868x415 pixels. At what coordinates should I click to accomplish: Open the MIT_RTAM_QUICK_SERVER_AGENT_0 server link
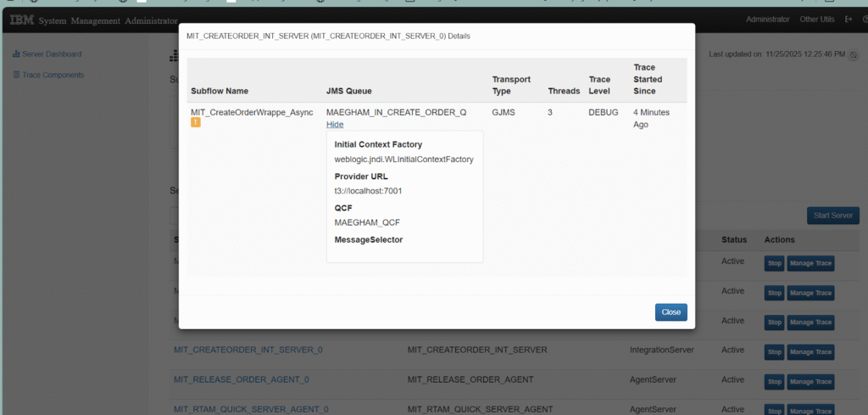[x=251, y=409]
